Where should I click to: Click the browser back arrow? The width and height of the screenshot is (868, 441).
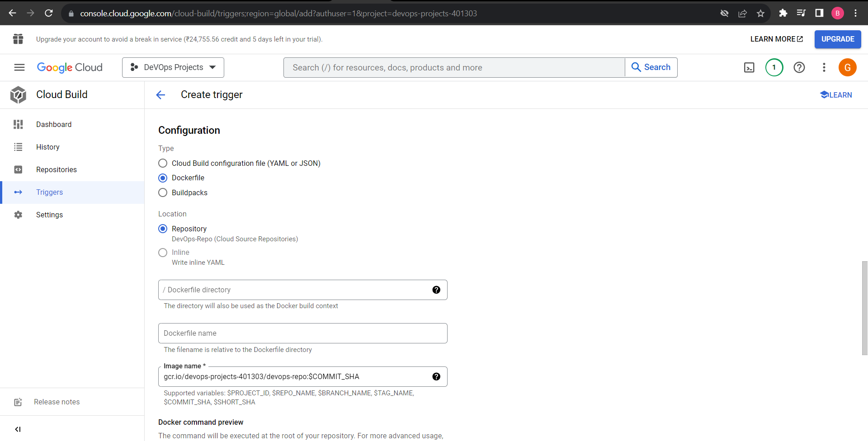12,13
